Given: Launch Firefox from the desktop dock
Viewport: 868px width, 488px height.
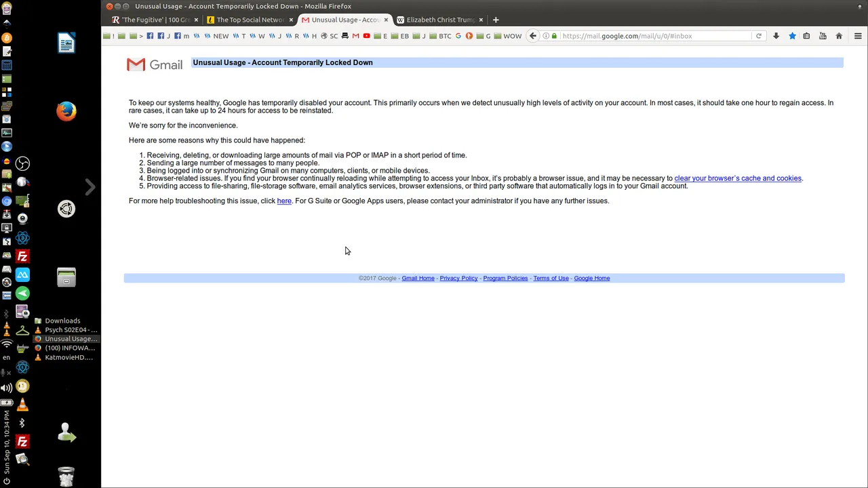Looking at the screenshot, I should pos(66,111).
